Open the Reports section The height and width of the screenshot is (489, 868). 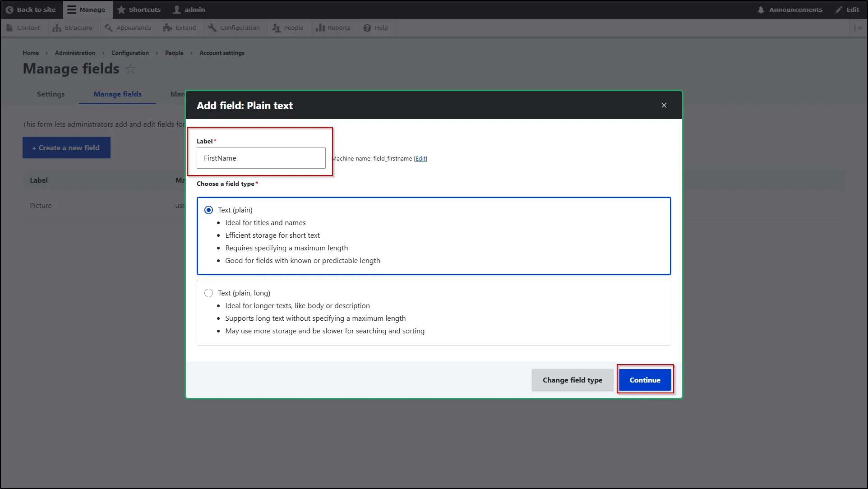(334, 28)
